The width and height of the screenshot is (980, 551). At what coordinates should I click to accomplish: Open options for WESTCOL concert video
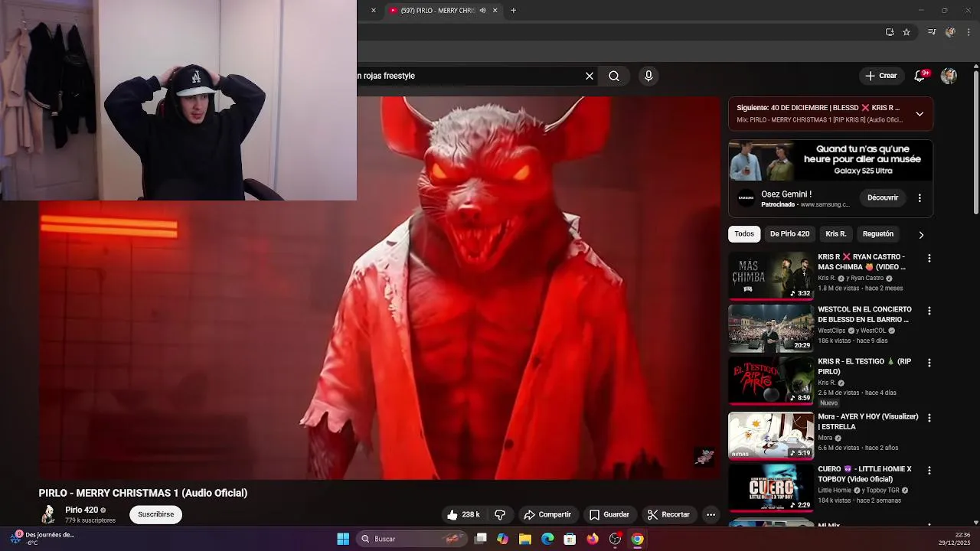pyautogui.click(x=929, y=311)
